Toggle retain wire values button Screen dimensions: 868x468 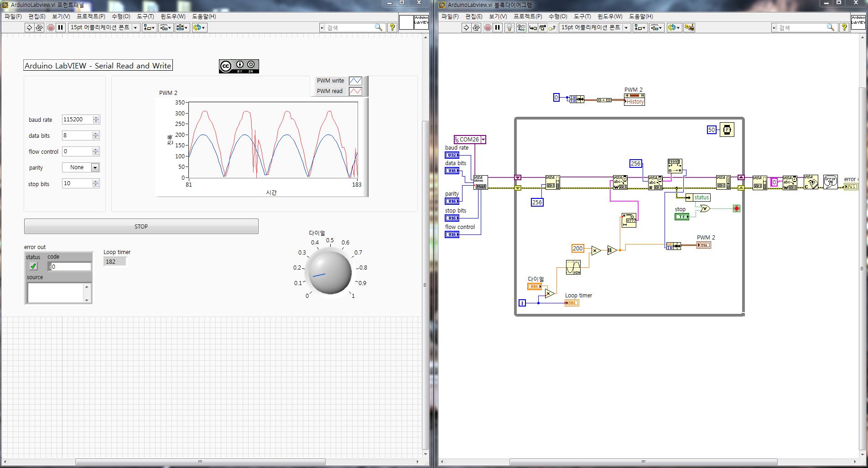(521, 27)
